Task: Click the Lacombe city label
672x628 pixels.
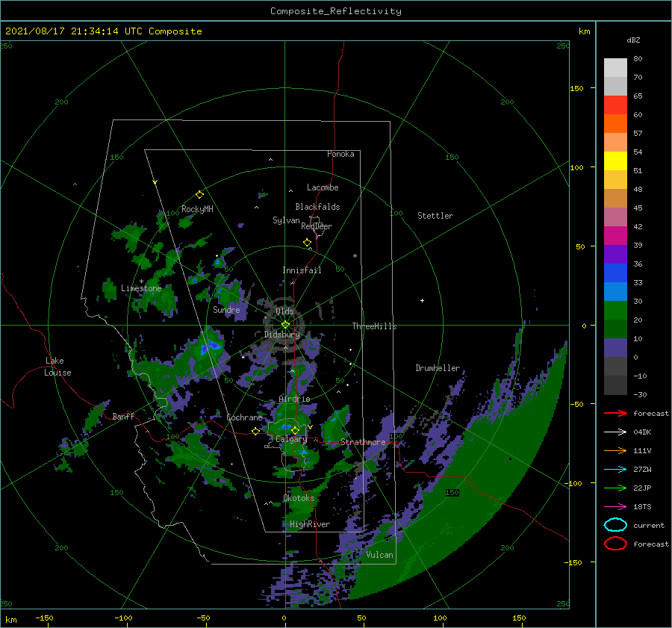Action: (323, 187)
